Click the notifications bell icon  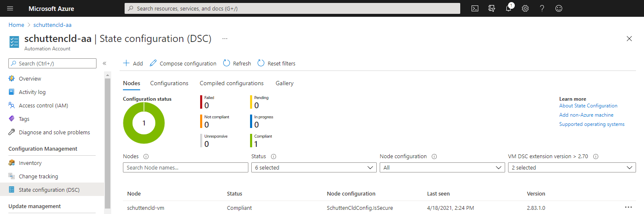pyautogui.click(x=508, y=8)
